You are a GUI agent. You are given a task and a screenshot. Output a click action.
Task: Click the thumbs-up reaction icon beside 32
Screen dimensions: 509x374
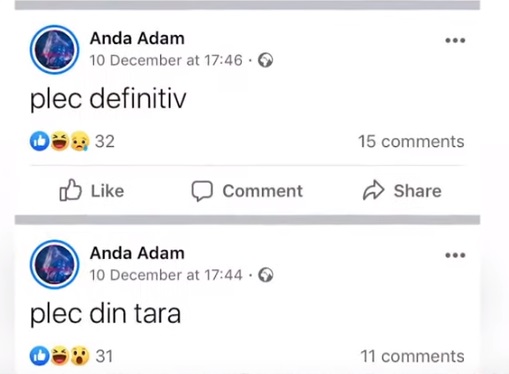40,141
